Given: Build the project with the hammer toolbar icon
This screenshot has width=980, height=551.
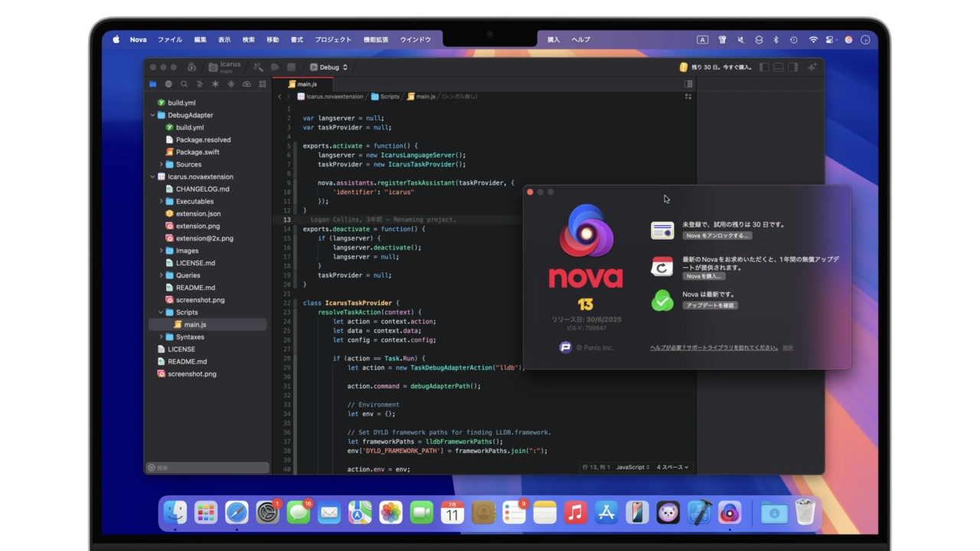Looking at the screenshot, I should [259, 67].
